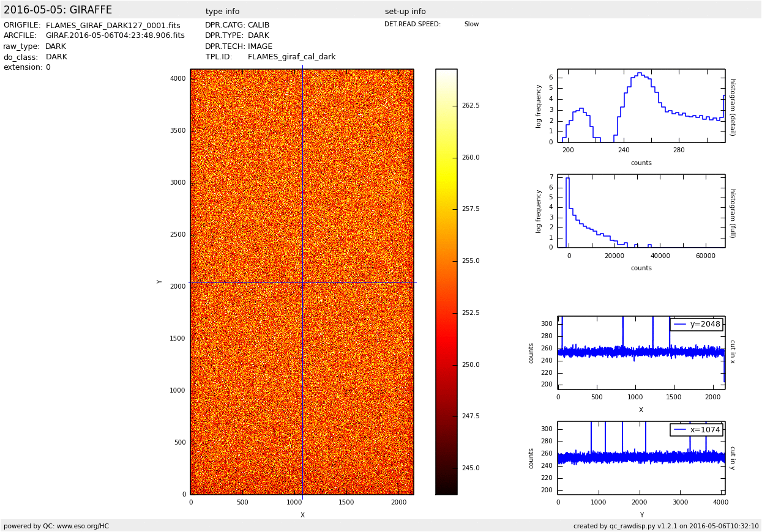Screen dimensions: 762x532
Task: Click the 262.5 tick label on the color bar
Action: coord(471,106)
